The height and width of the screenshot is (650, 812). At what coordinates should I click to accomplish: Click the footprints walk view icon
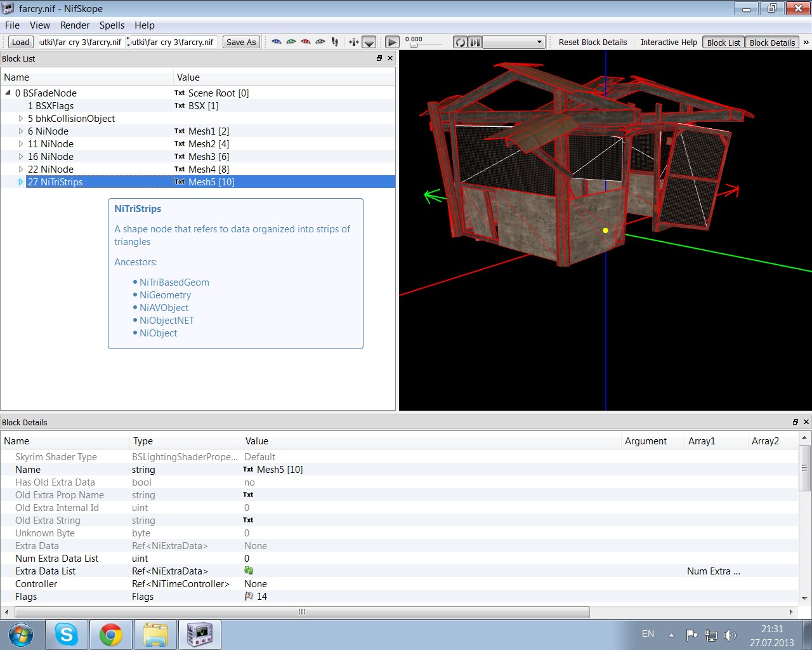[x=335, y=42]
